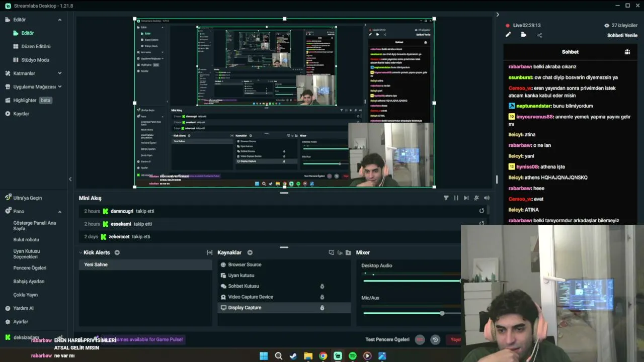Screen dimensions: 644x362
Task: Replay the damncugri follow alert
Action: pyautogui.click(x=481, y=211)
